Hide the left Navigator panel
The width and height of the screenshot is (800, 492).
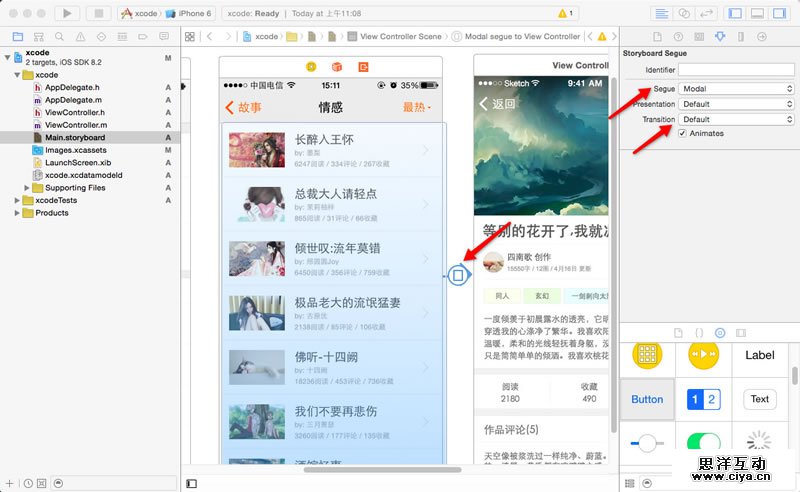click(x=735, y=13)
